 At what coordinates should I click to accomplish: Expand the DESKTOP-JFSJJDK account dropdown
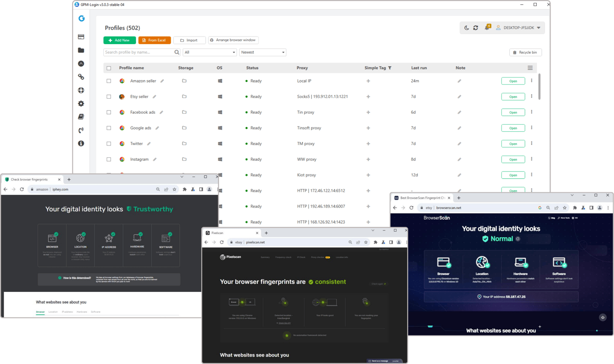click(520, 27)
